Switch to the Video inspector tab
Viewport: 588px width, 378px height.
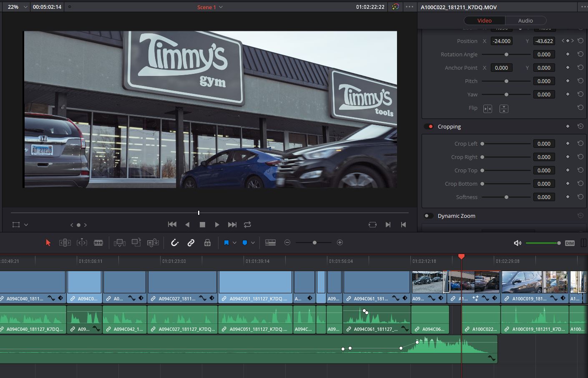(x=484, y=20)
